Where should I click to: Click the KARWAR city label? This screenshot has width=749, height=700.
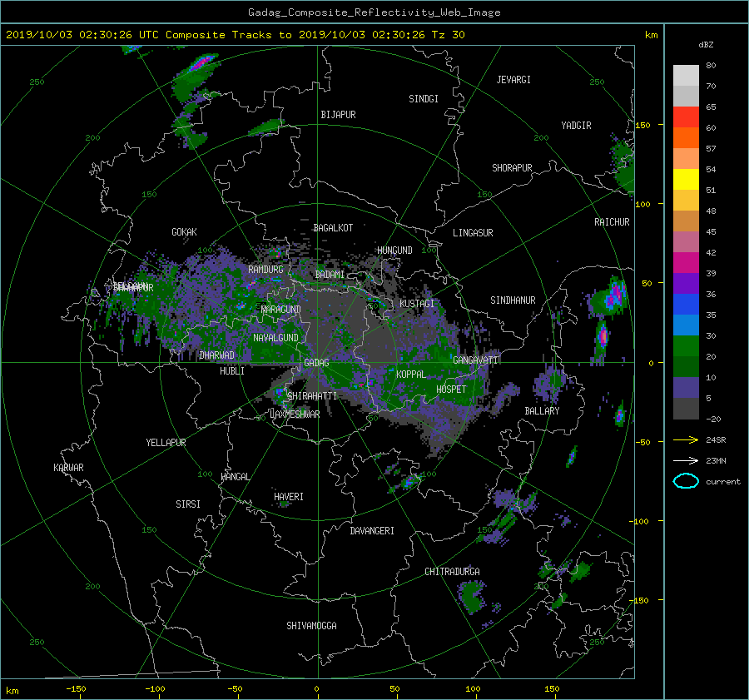(x=68, y=468)
